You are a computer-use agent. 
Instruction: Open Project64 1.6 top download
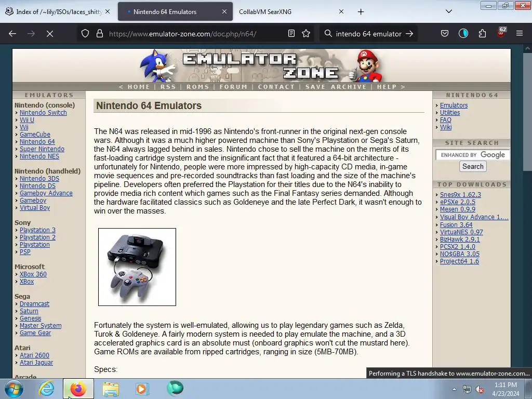point(459,261)
